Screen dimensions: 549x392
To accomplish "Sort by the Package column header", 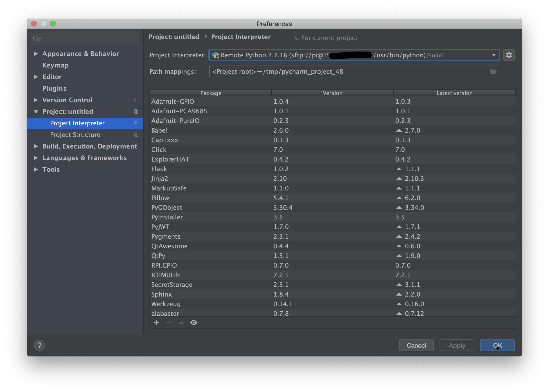I will pos(211,93).
